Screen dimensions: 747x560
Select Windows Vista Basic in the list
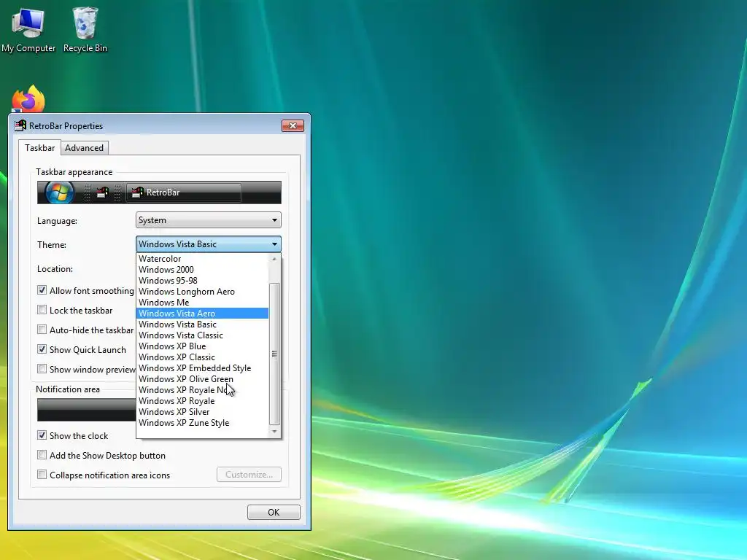(203, 324)
